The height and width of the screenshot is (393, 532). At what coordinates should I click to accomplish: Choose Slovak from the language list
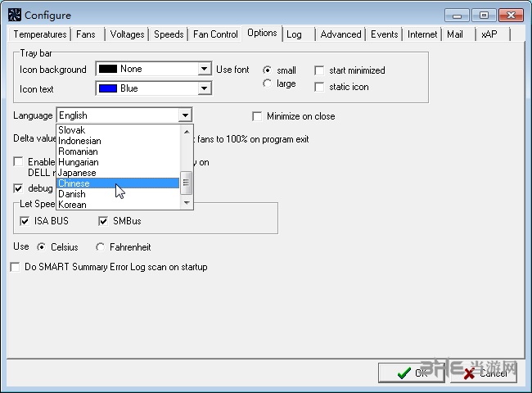118,130
